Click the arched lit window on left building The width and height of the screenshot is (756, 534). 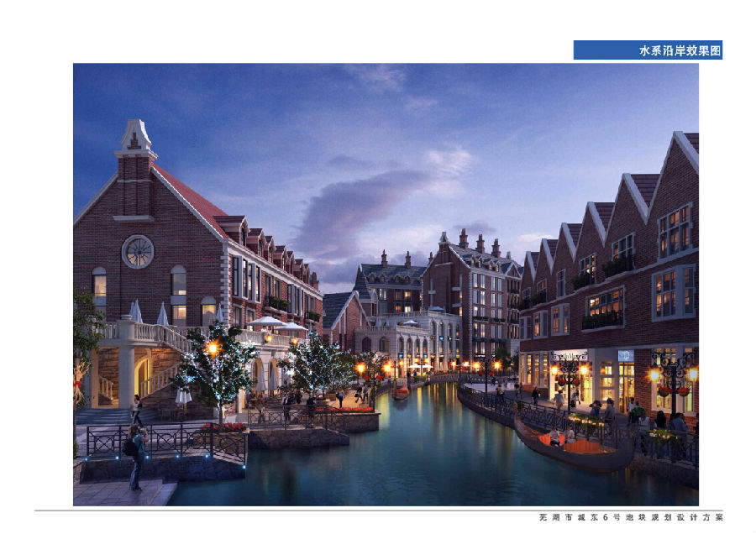[x=179, y=285]
